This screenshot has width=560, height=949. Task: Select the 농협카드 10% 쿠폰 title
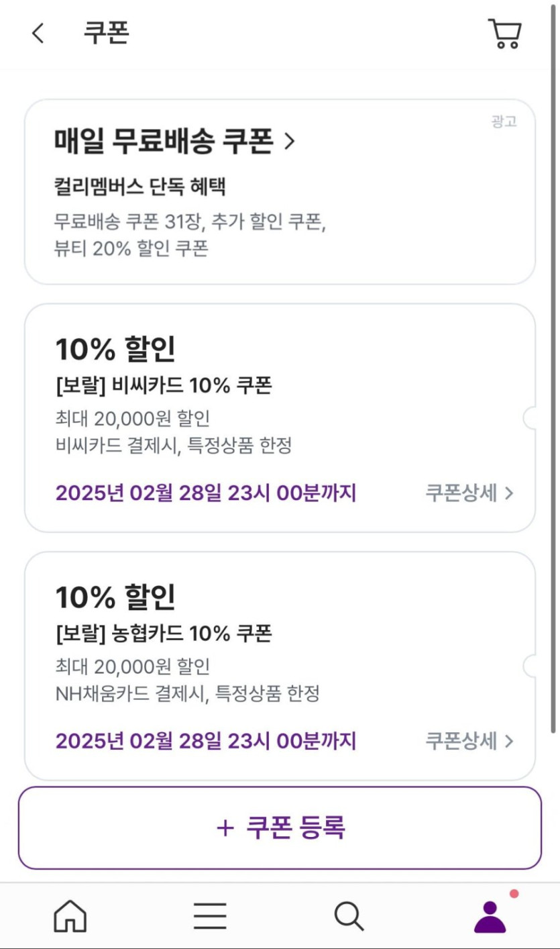click(x=164, y=634)
